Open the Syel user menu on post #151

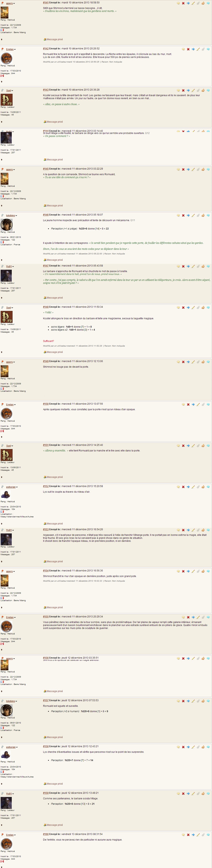(9, 446)
